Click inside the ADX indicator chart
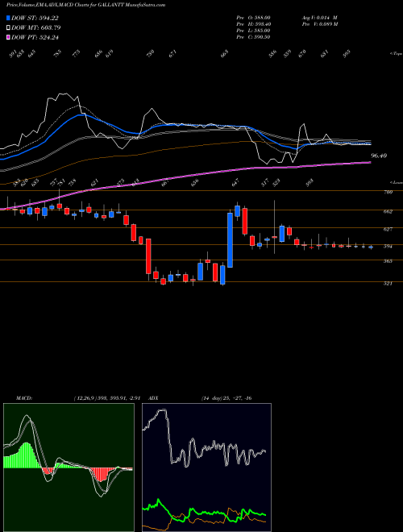The image size is (403, 532). [206, 468]
